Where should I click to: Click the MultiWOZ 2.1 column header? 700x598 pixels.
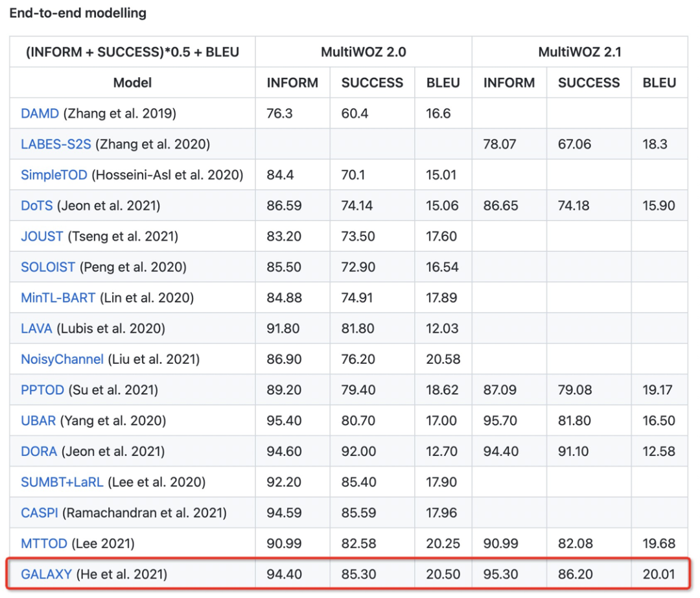point(579,52)
